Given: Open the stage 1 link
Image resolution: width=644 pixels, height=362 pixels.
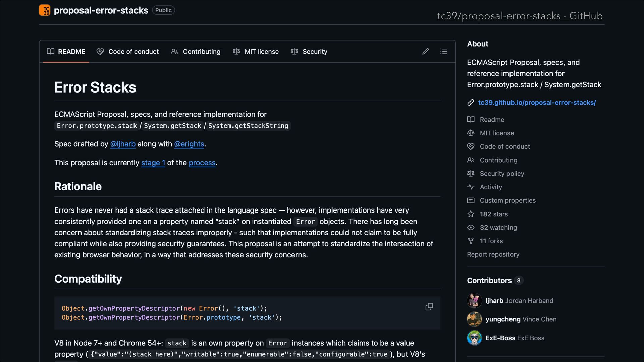Looking at the screenshot, I should coord(153,163).
